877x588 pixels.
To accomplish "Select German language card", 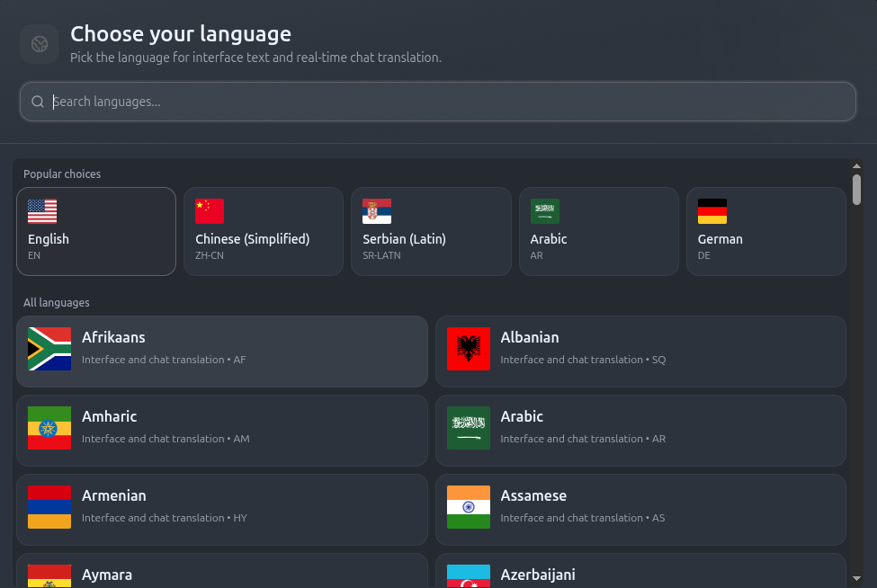I will (766, 231).
